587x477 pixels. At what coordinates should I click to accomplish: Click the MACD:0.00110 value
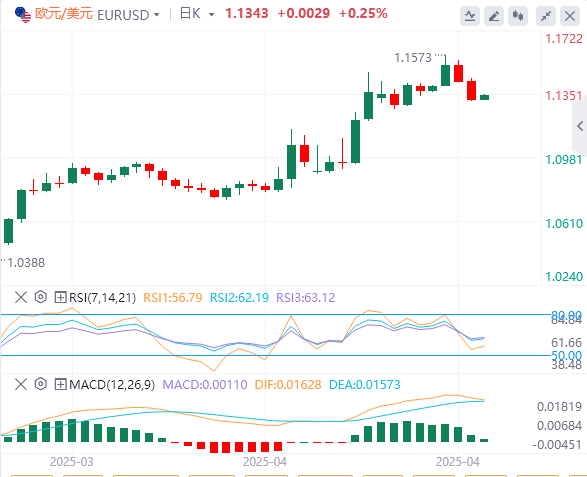coord(205,385)
